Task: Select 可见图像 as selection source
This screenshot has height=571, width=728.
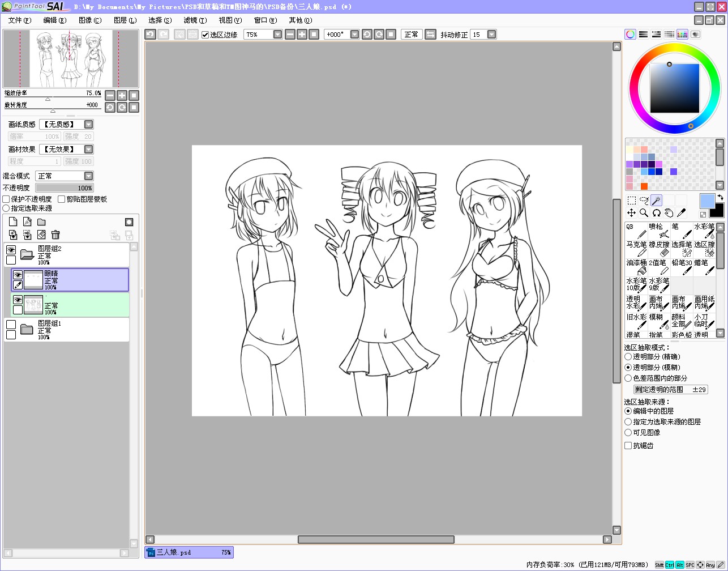Action: [628, 432]
